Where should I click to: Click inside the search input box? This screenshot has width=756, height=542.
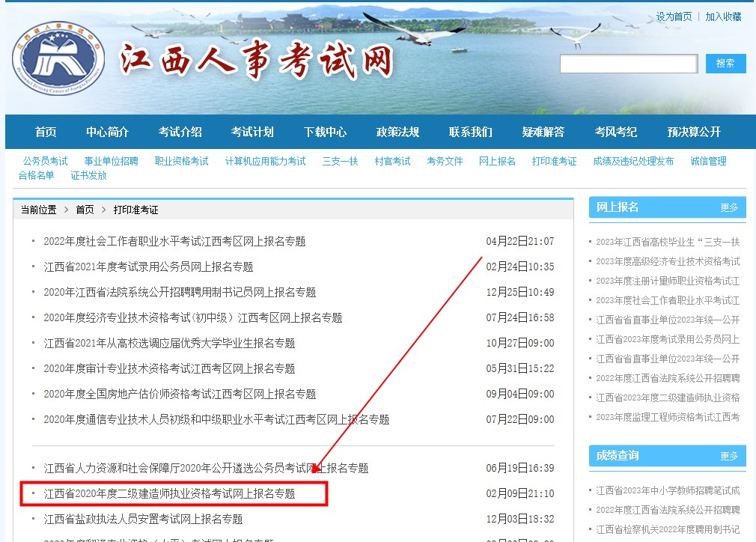tap(629, 64)
